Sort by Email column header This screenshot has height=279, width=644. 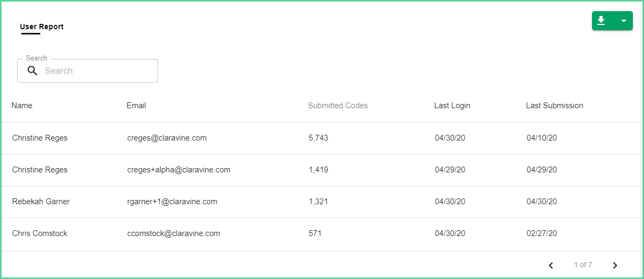click(x=136, y=106)
